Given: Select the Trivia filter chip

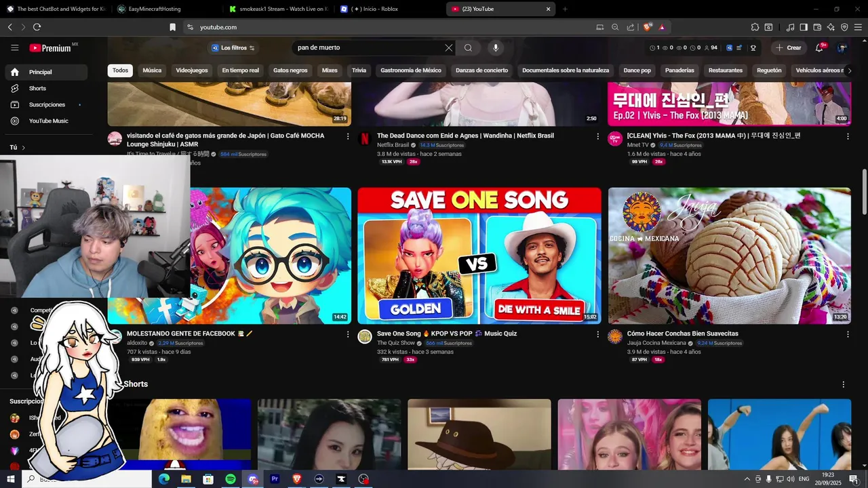Looking at the screenshot, I should (x=359, y=70).
